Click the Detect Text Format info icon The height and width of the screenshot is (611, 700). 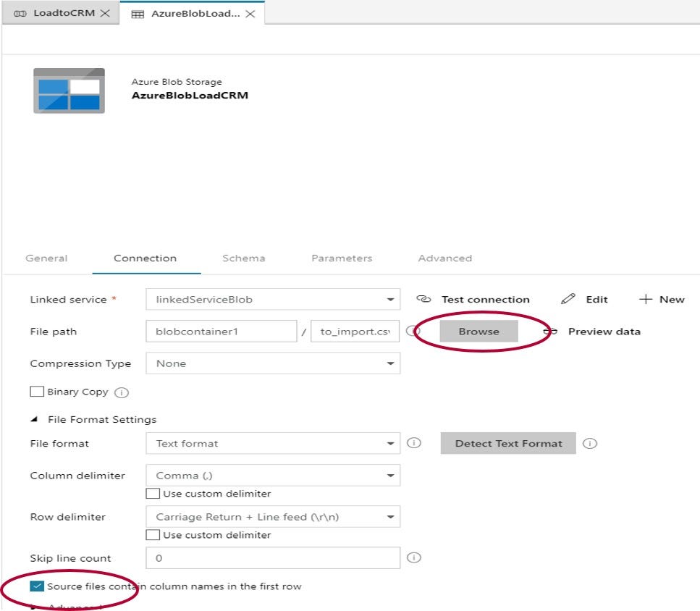pos(590,443)
